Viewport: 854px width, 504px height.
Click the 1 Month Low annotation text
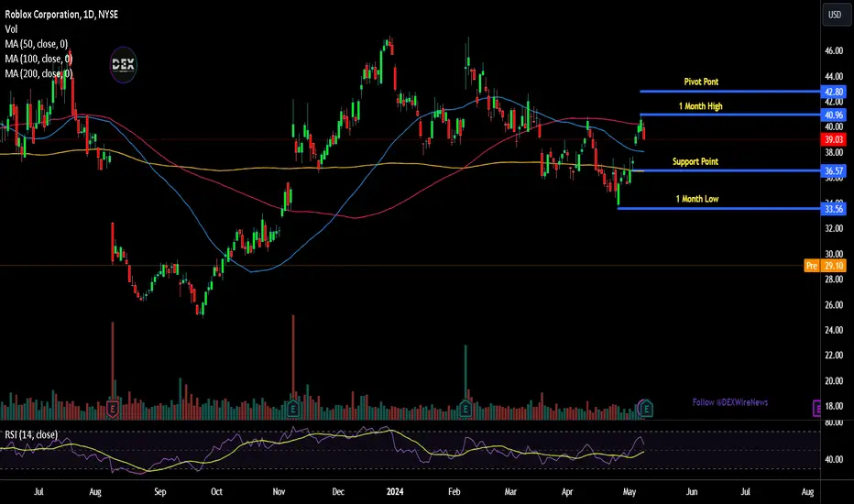697,199
